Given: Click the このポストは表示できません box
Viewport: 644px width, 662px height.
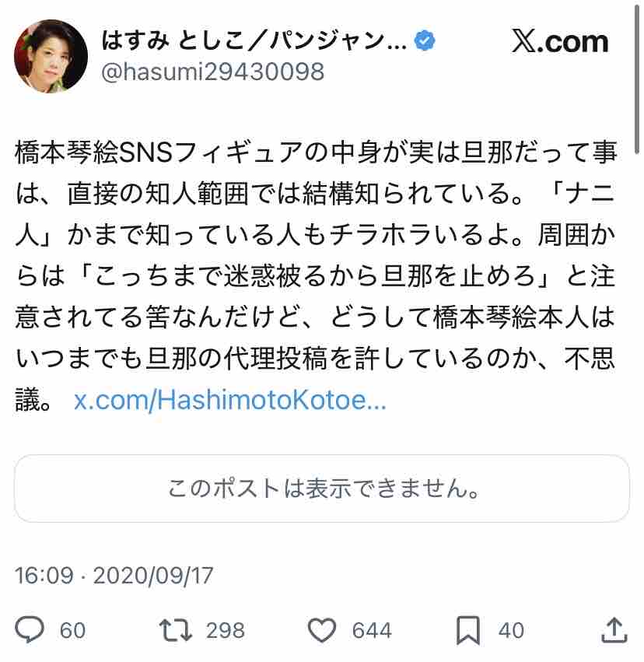Looking at the screenshot, I should pos(322,489).
